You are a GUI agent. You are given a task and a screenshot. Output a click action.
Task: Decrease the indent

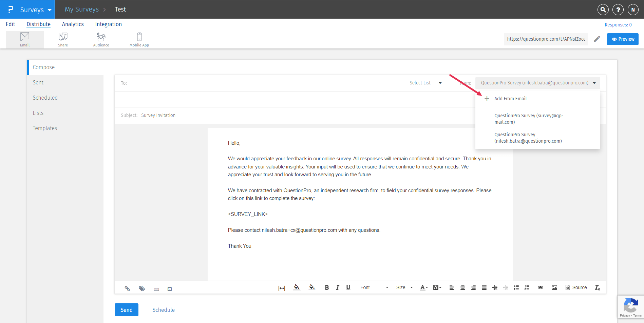[x=506, y=287]
